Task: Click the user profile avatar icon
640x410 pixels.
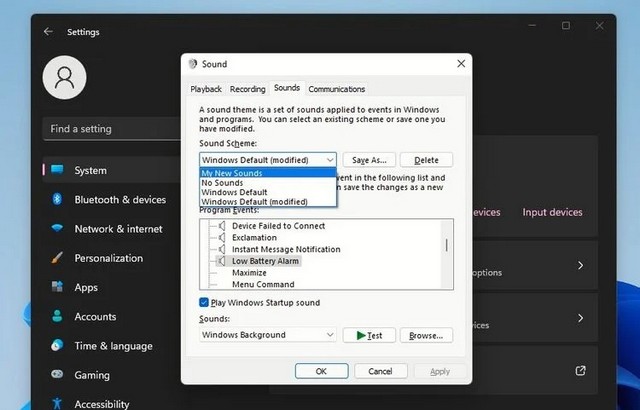Action: pos(64,78)
